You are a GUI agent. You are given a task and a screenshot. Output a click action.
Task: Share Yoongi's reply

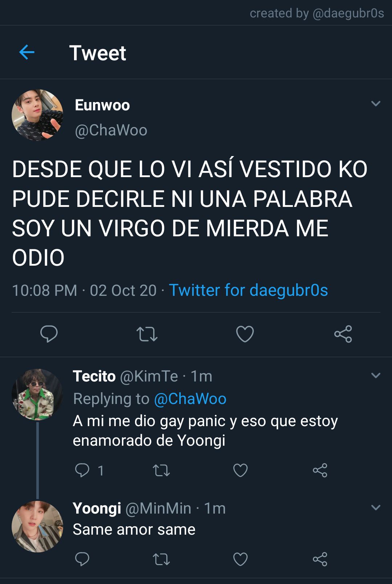tap(320, 559)
